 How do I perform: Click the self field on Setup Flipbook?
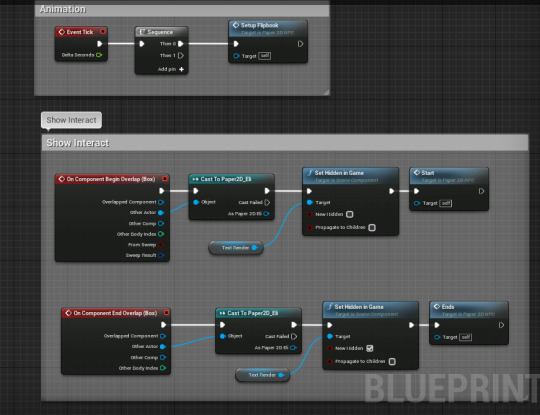264,56
